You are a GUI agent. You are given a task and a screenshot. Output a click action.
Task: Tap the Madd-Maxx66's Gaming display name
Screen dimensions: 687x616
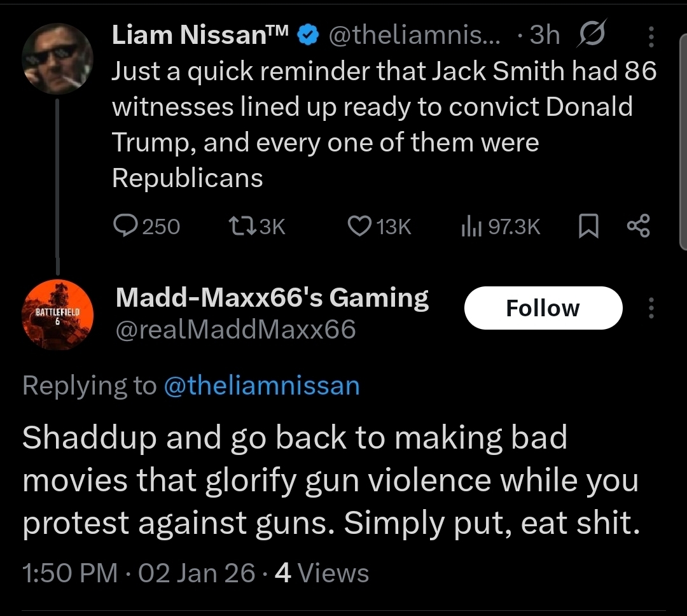(272, 297)
